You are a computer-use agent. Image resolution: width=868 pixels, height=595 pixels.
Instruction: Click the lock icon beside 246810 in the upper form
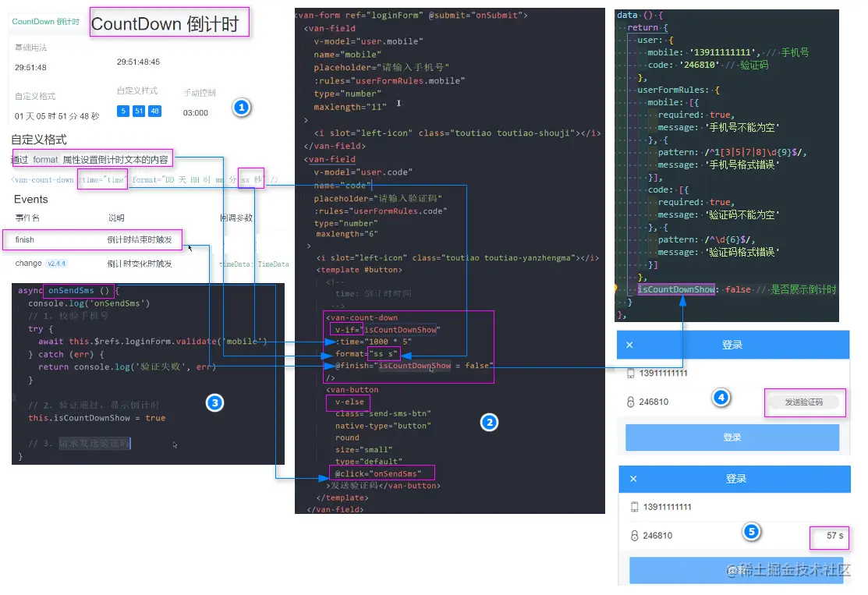630,402
